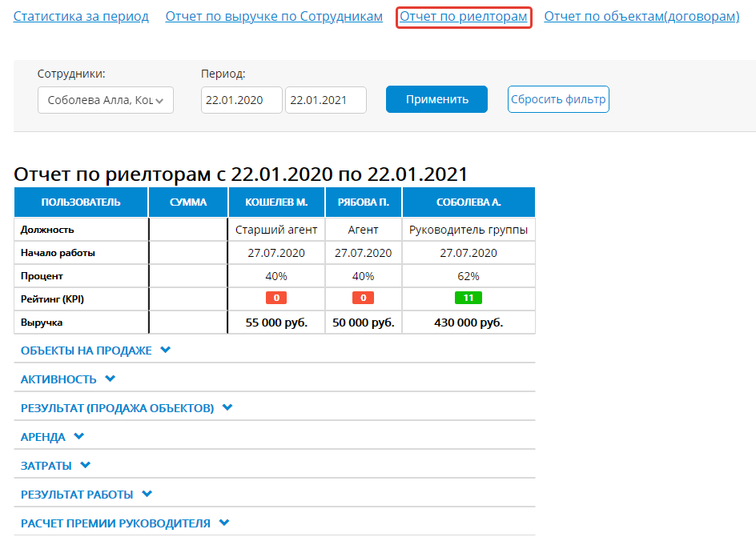Switch to Отчет по риелторам tab
The image size is (756, 541).
pos(464,17)
